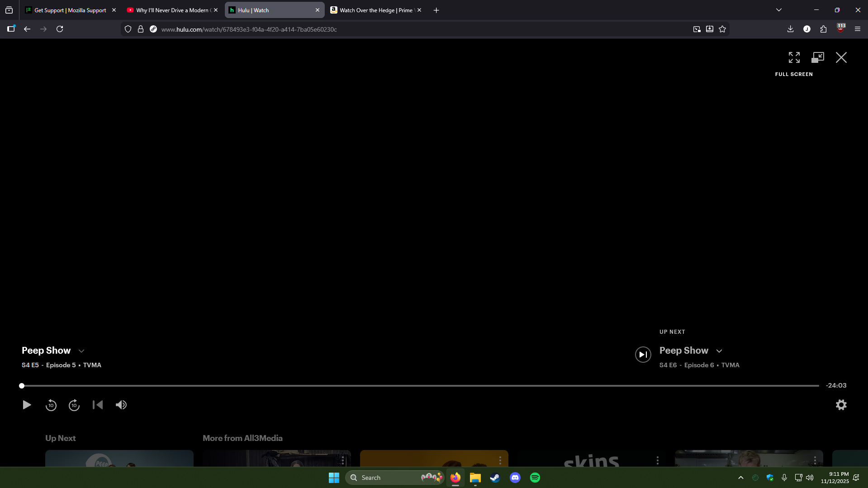Click the Windows taskbar Search box
868x488 pixels.
pos(394,478)
